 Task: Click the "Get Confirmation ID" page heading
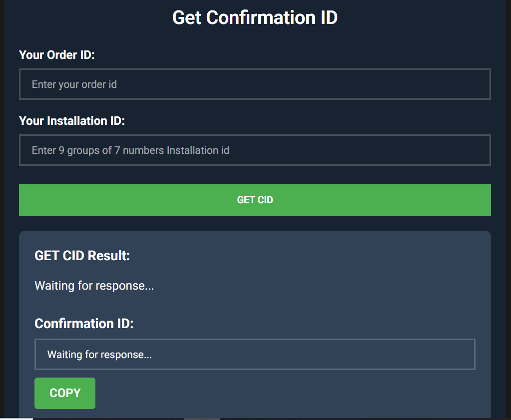255,18
